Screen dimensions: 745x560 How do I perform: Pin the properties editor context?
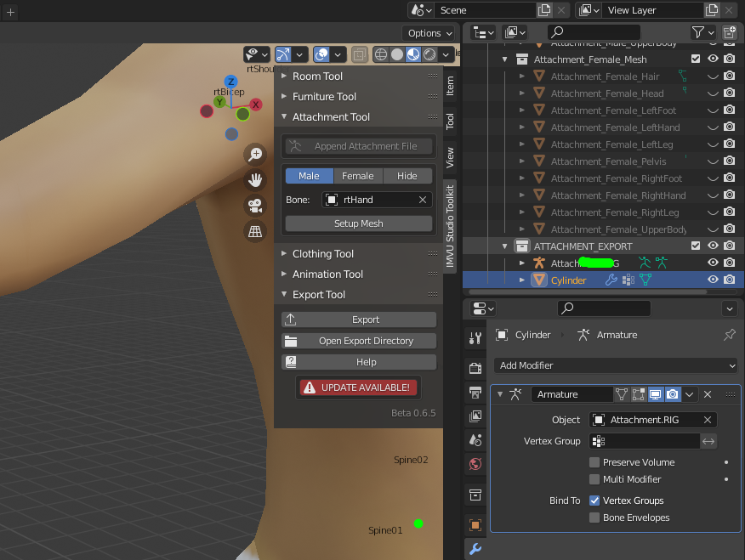729,335
